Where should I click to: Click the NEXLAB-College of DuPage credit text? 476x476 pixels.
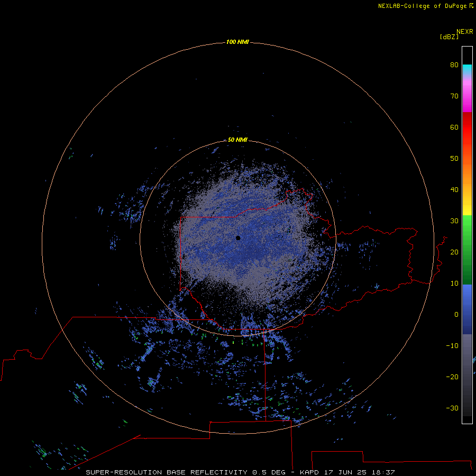(x=425, y=6)
